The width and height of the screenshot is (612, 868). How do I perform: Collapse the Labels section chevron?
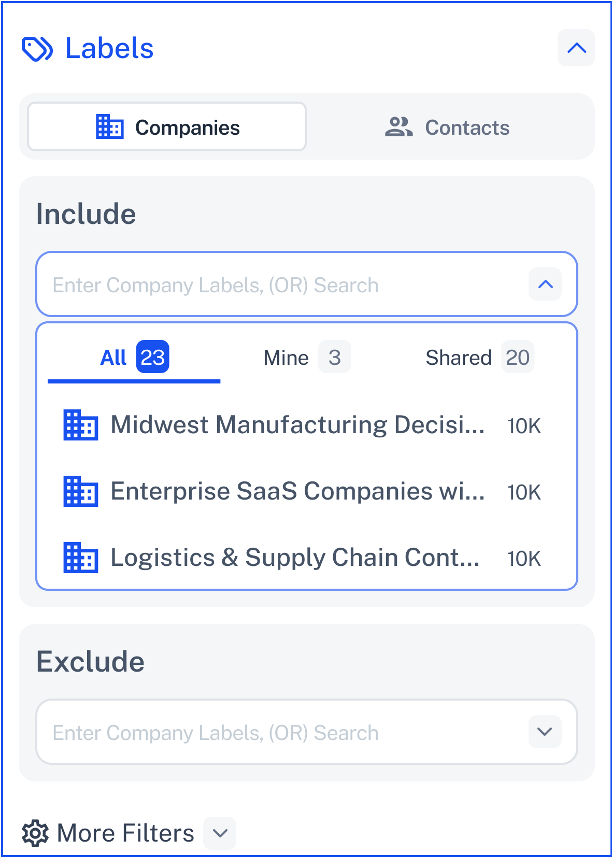(x=576, y=48)
